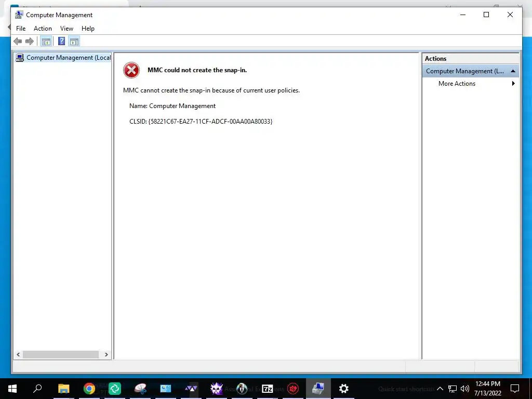This screenshot has height=399, width=532.
Task: Click More Actions in the Actions pane
Action: [457, 84]
